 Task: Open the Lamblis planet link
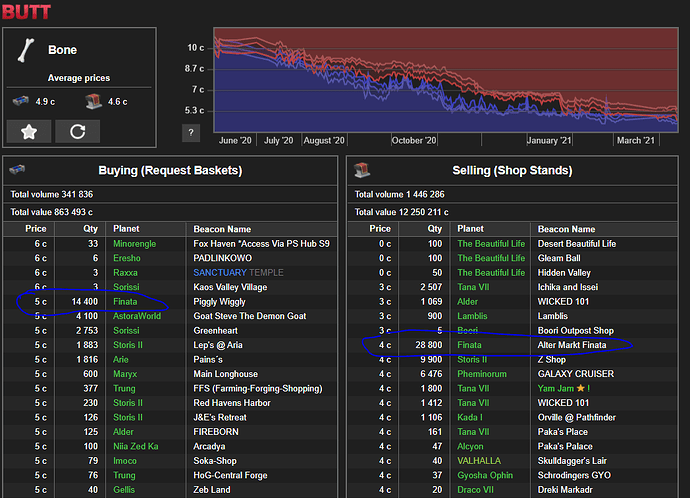tap(472, 316)
